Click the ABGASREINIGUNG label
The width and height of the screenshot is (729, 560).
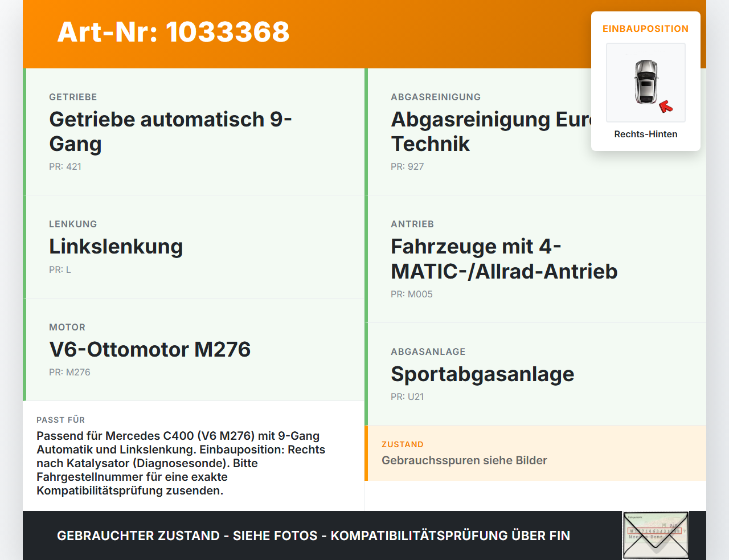[436, 97]
